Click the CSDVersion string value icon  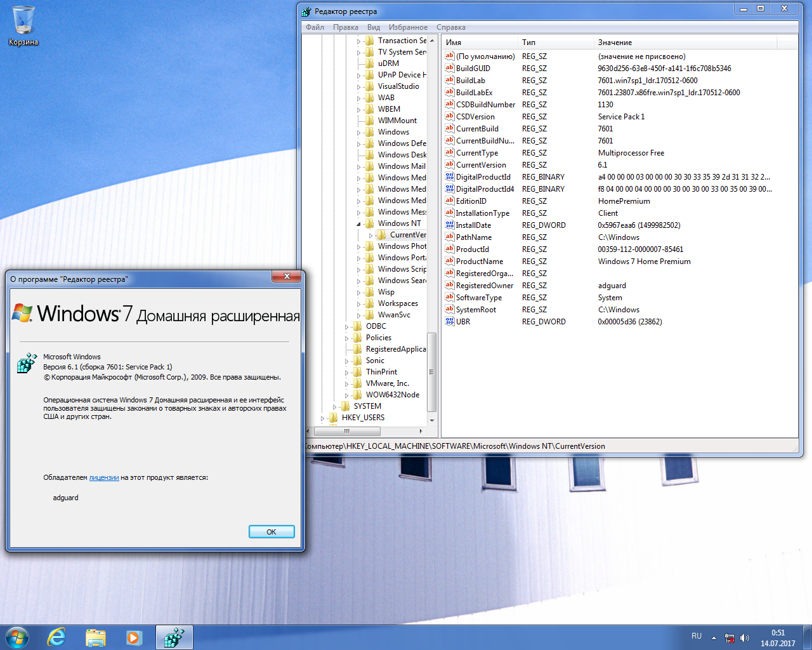(450, 116)
